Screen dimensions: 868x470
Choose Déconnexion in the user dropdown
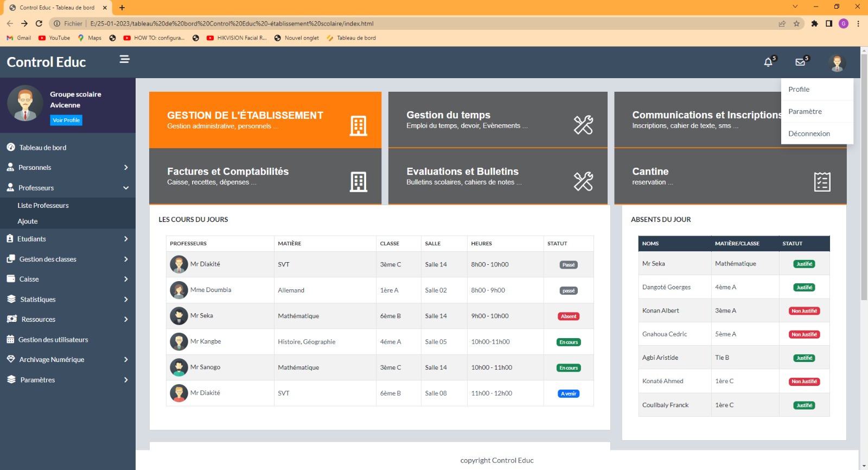(817, 134)
